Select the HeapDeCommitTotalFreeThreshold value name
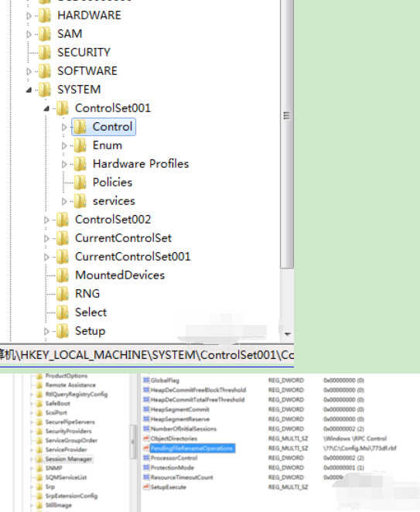This screenshot has width=420, height=512. click(x=197, y=400)
